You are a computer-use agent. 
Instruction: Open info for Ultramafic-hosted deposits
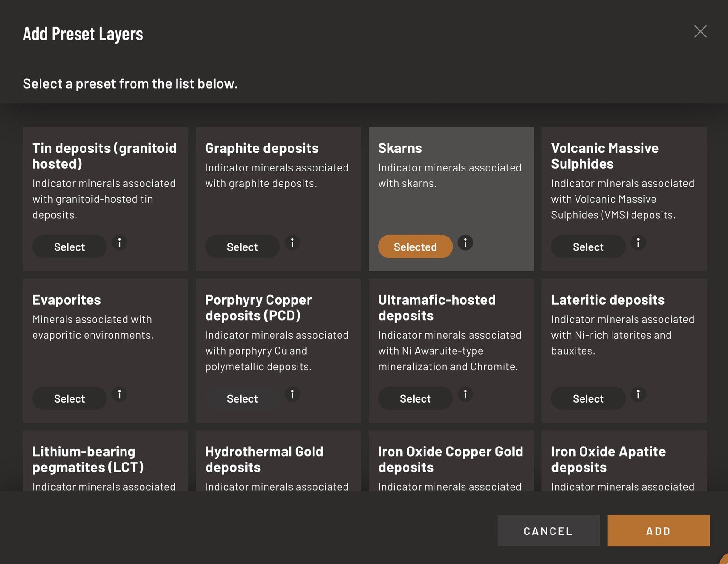pos(465,394)
